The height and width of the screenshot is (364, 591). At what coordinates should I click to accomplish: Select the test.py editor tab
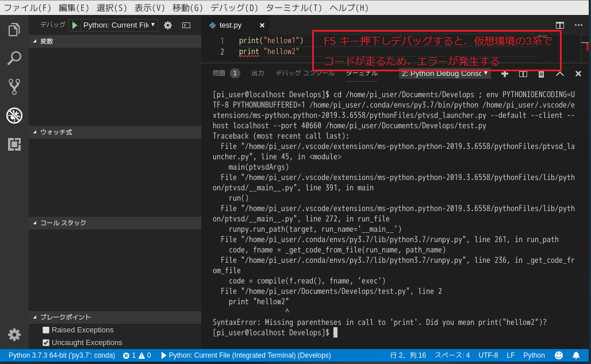click(231, 25)
